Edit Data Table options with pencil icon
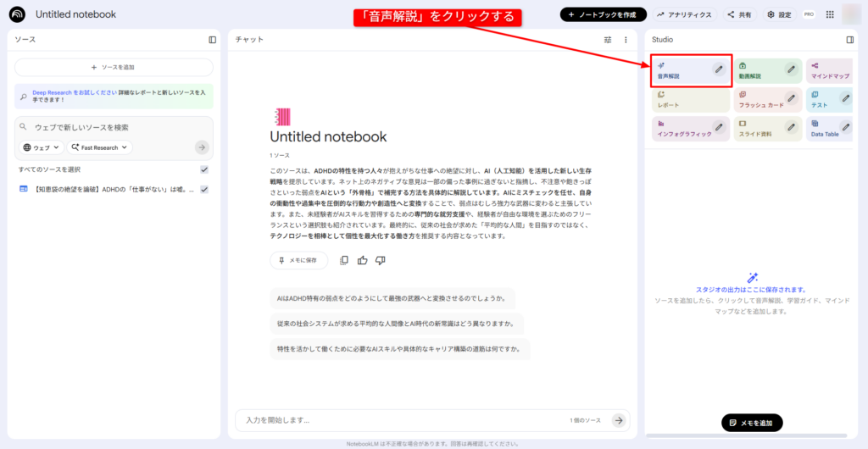Screen dimensions: 868x449 click(846, 126)
